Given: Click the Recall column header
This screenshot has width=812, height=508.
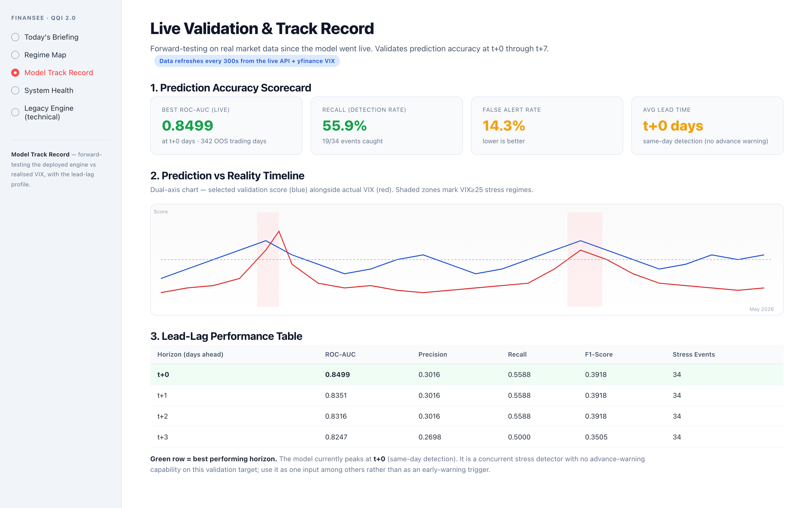Looking at the screenshot, I should 517,355.
